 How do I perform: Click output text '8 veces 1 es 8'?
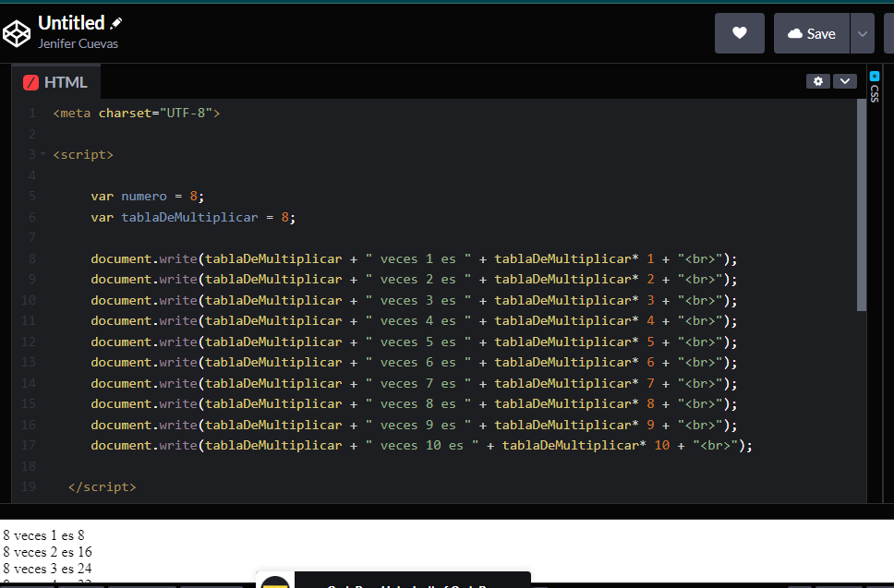tap(44, 535)
